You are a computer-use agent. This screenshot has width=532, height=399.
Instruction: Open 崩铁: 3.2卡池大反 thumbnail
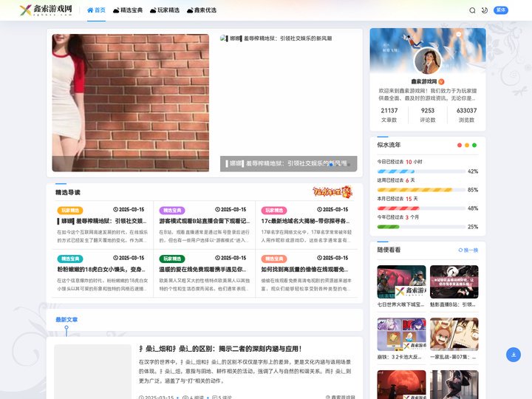tap(401, 334)
